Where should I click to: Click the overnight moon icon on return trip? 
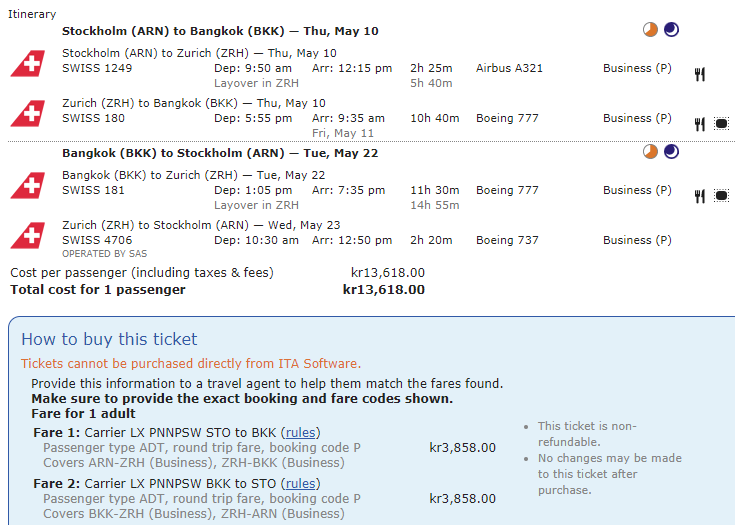click(x=671, y=152)
